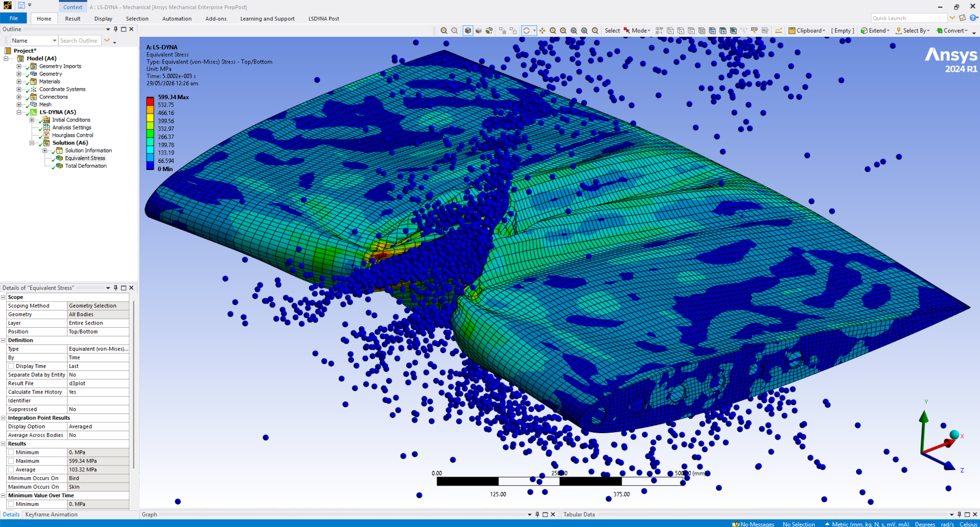Image resolution: width=980 pixels, height=527 pixels.
Task: Click the dark blue minimum legend color band
Action: [150, 166]
